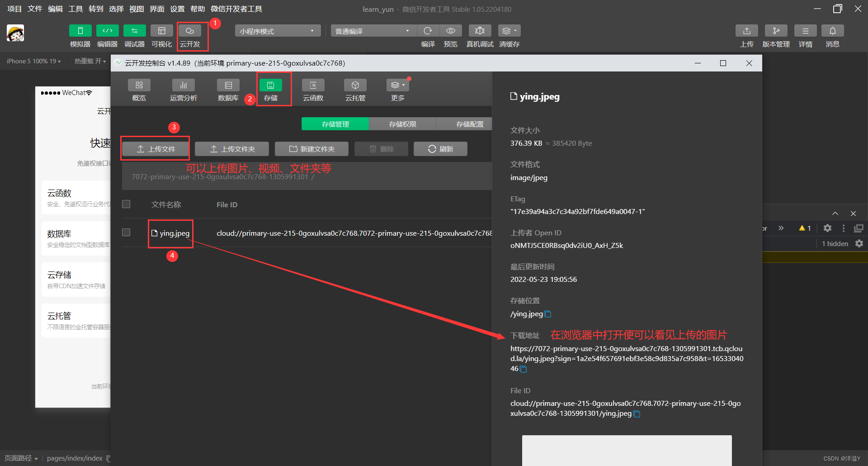
Task: Open the cloud functions (云函数) card in simulator
Action: click(76, 198)
